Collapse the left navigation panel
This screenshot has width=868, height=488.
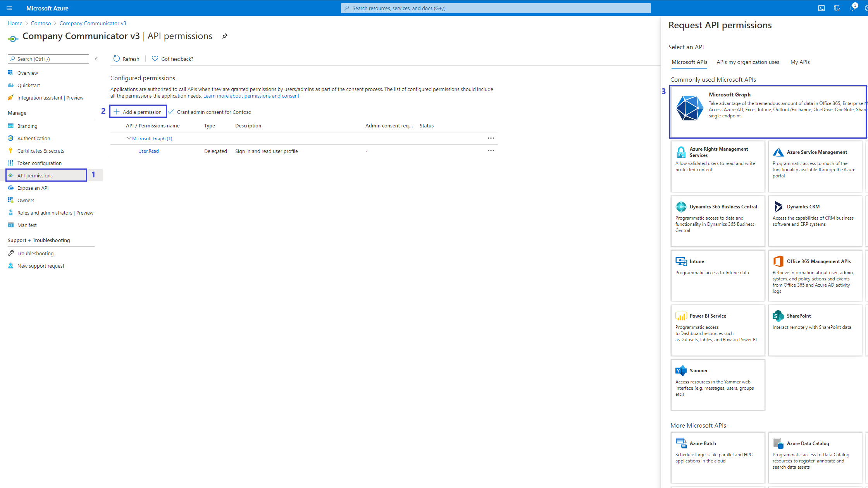pyautogui.click(x=96, y=59)
